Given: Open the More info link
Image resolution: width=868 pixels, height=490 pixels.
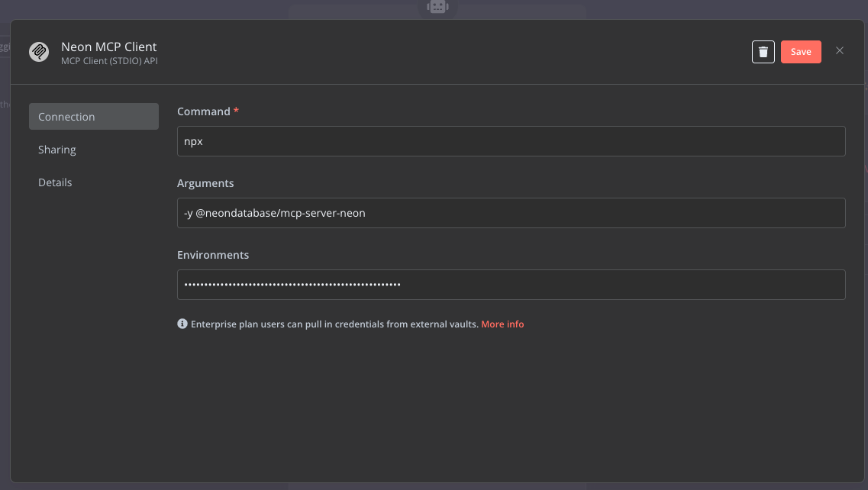Looking at the screenshot, I should [502, 324].
